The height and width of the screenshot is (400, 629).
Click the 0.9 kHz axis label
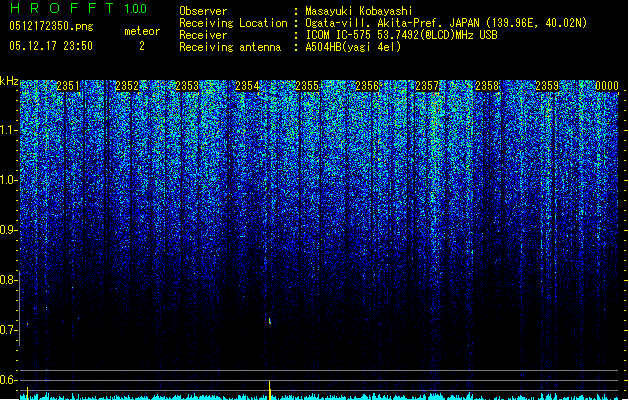[8, 230]
